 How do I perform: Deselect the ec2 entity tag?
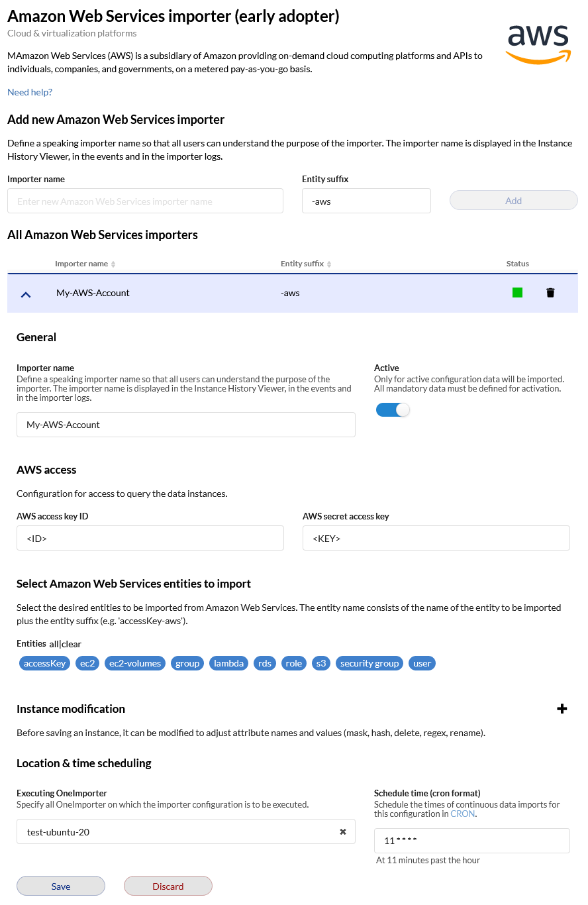point(87,663)
